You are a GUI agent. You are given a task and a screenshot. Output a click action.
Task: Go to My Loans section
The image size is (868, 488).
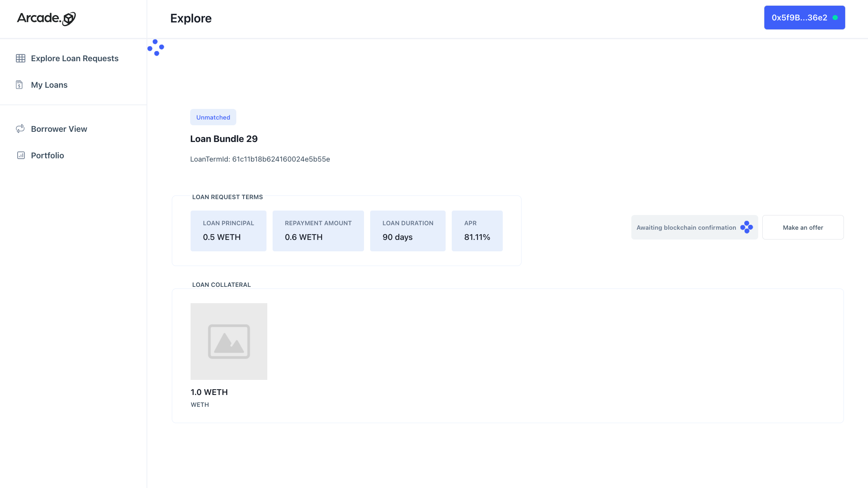pyautogui.click(x=49, y=85)
